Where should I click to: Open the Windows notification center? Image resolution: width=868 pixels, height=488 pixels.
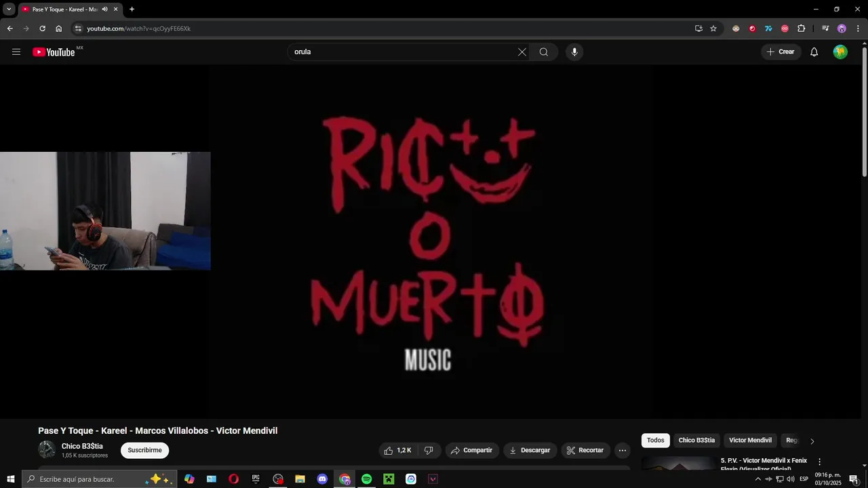[854, 479]
